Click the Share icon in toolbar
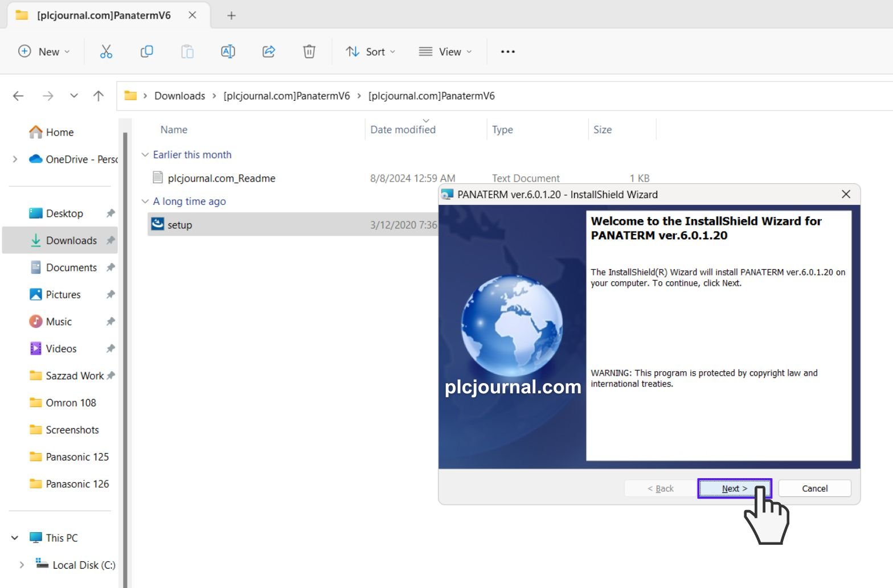Screen dimensions: 893x588 [269, 52]
